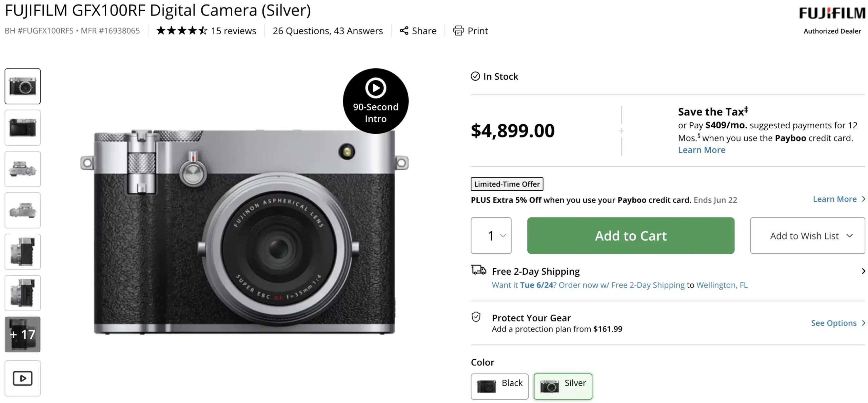Image resolution: width=868 pixels, height=403 pixels.
Task: Select the camera rear view thumbnail
Action: point(22,128)
